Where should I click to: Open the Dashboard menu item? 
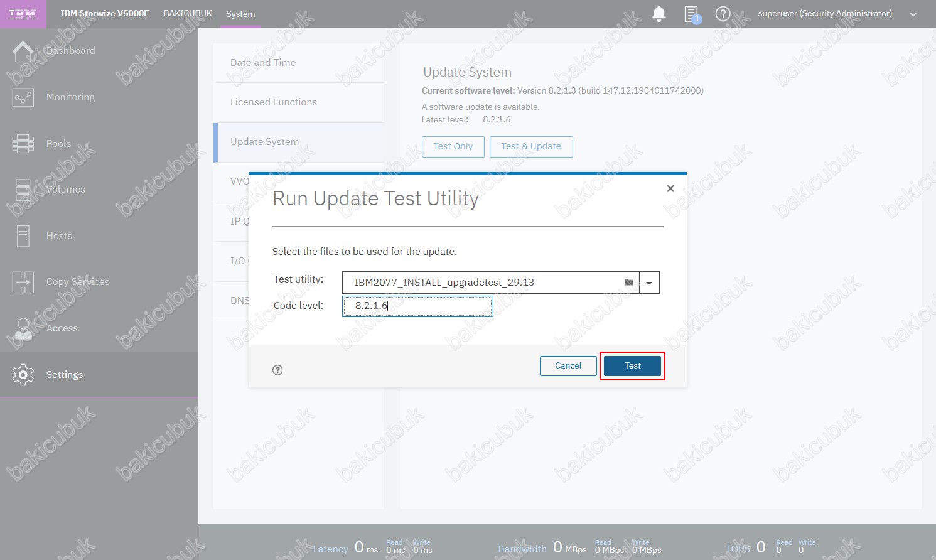point(71,51)
